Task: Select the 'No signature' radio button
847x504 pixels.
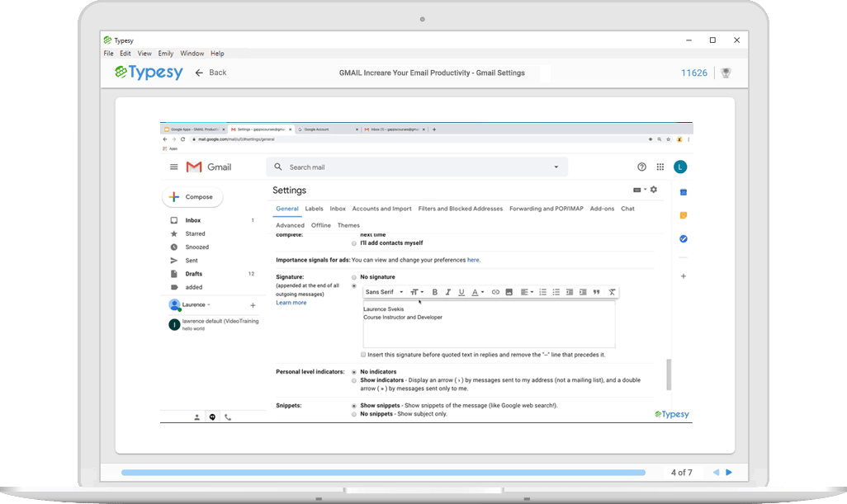Action: pos(354,277)
